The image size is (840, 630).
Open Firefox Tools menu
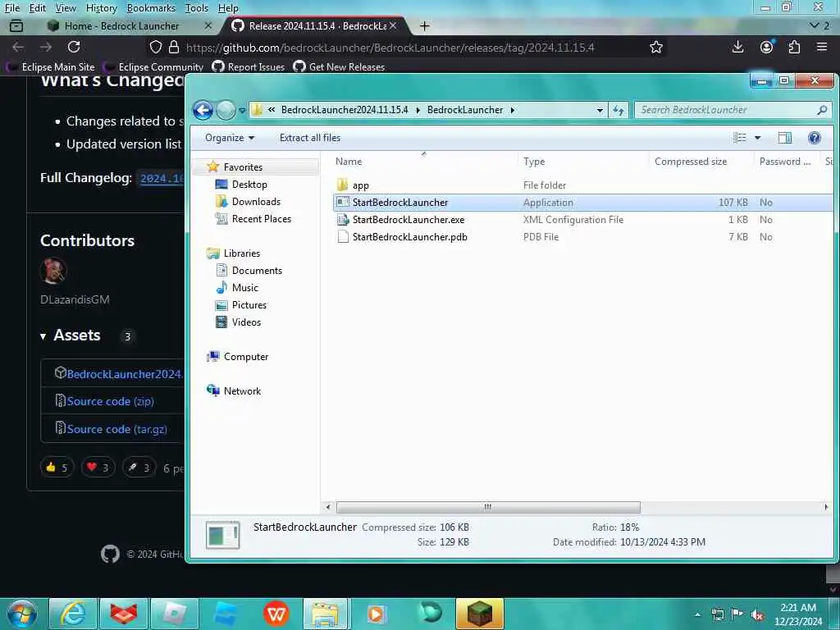(197, 8)
